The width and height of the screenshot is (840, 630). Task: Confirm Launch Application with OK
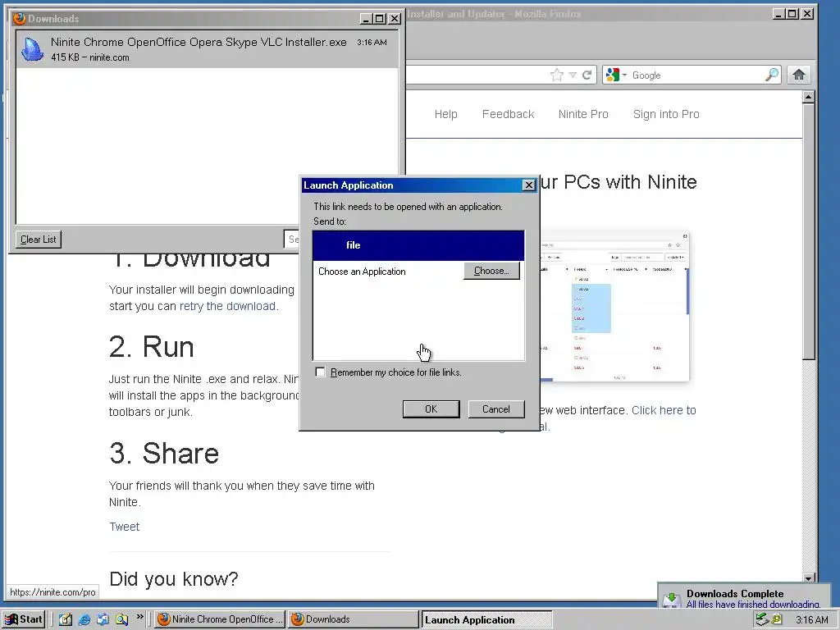coord(431,409)
